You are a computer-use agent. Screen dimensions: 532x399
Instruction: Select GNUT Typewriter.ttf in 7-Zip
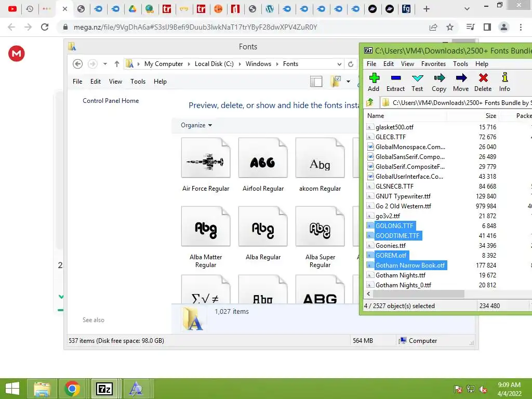(x=403, y=196)
